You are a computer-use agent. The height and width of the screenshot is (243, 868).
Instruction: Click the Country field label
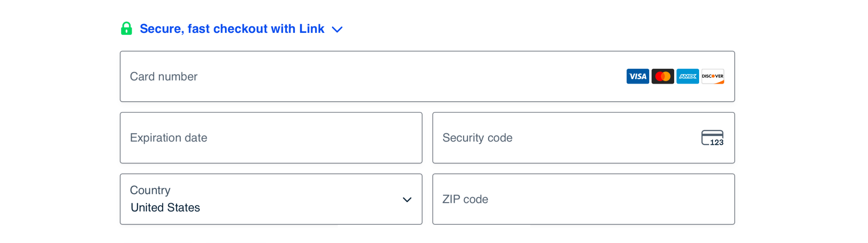tap(150, 190)
